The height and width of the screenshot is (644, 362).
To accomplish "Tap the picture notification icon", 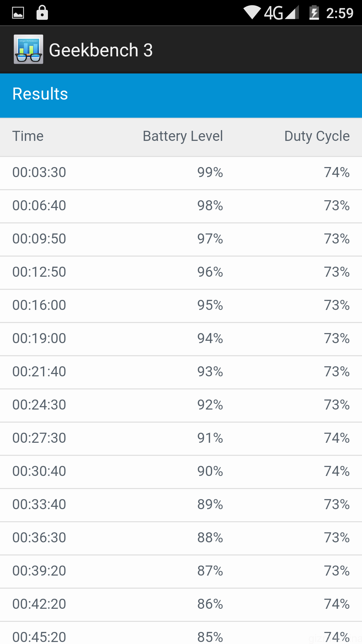I will click(x=18, y=13).
